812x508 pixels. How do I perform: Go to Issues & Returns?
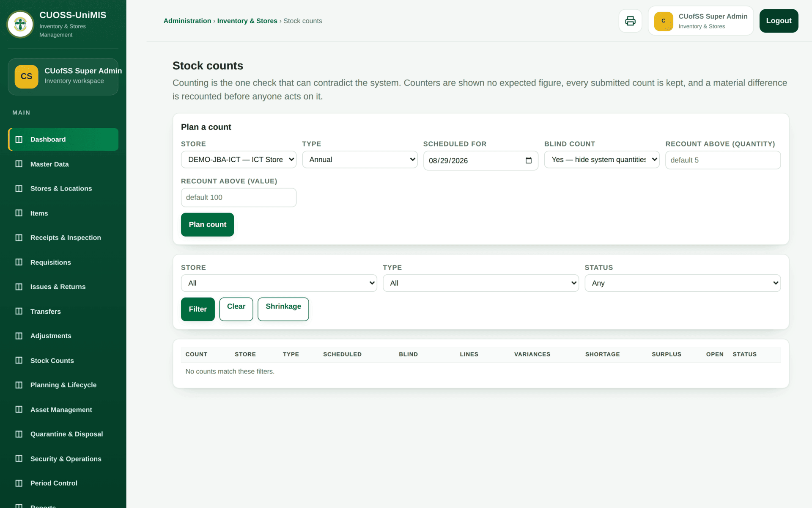(63, 287)
